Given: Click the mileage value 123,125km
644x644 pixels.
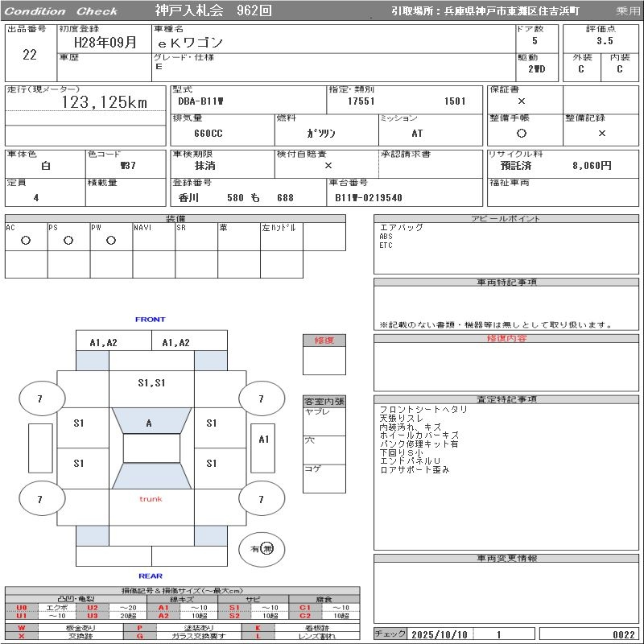Looking at the screenshot, I should pos(105,102).
